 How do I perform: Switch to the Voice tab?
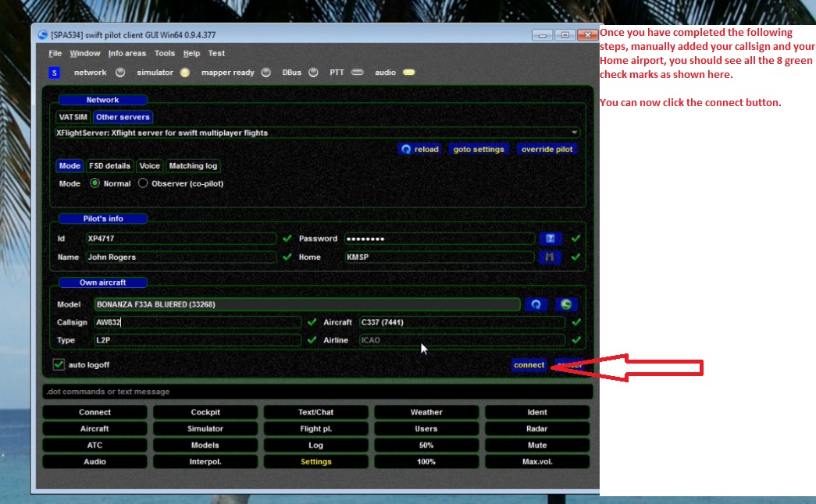pyautogui.click(x=149, y=166)
